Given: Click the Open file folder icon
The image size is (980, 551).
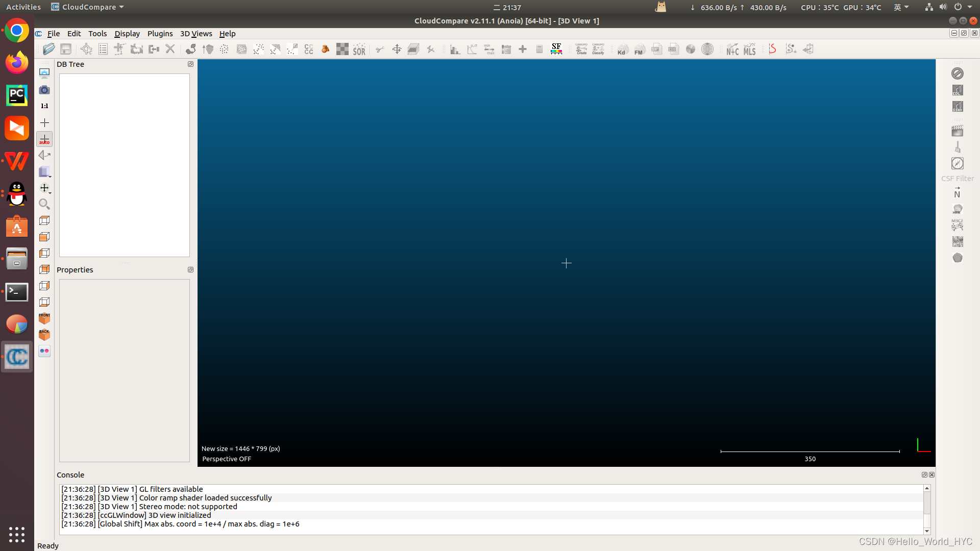Looking at the screenshot, I should [x=49, y=49].
